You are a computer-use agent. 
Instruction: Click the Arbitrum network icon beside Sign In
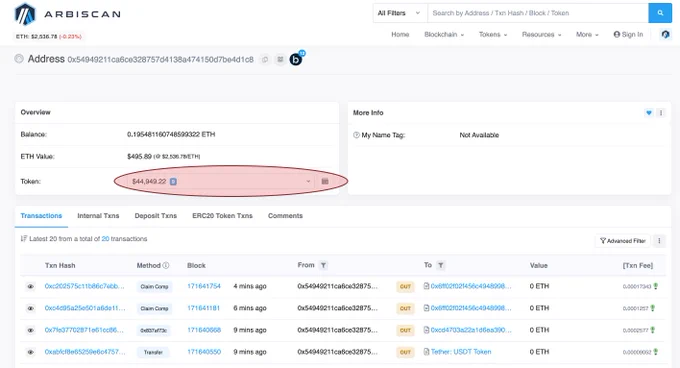pos(665,34)
